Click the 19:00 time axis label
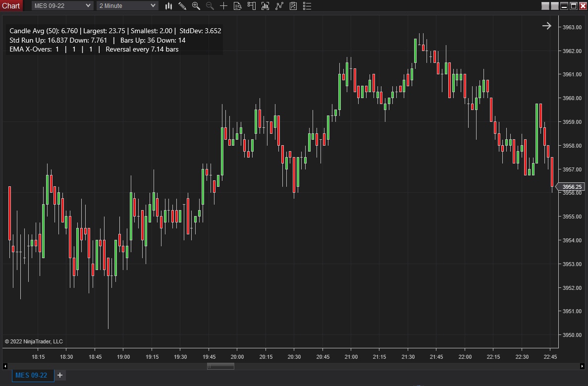This screenshot has width=588, height=386. pos(123,357)
